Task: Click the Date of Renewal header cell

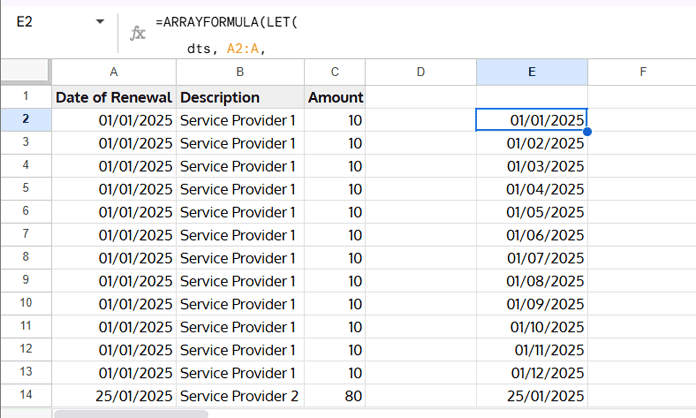Action: (x=114, y=97)
